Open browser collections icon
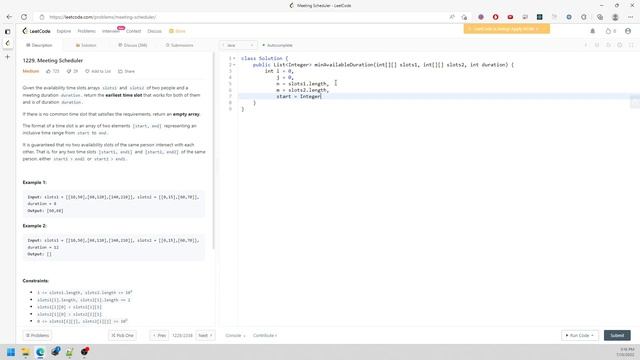 600,17
